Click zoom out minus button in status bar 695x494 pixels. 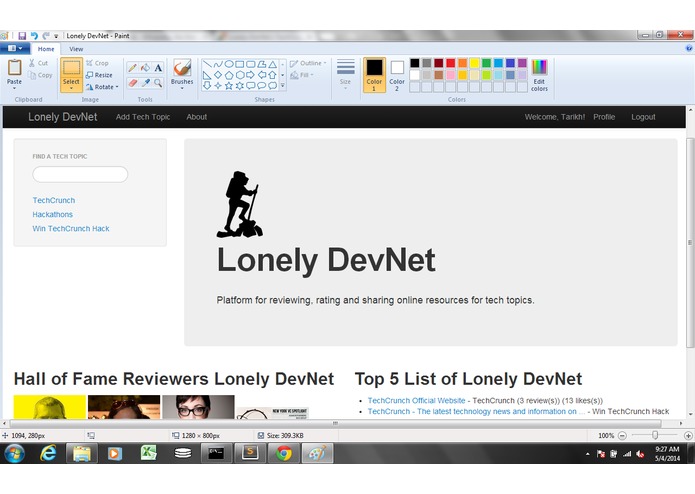(x=622, y=436)
